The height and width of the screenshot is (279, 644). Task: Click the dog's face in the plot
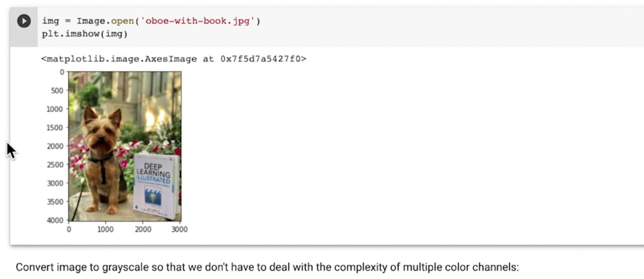[100, 131]
